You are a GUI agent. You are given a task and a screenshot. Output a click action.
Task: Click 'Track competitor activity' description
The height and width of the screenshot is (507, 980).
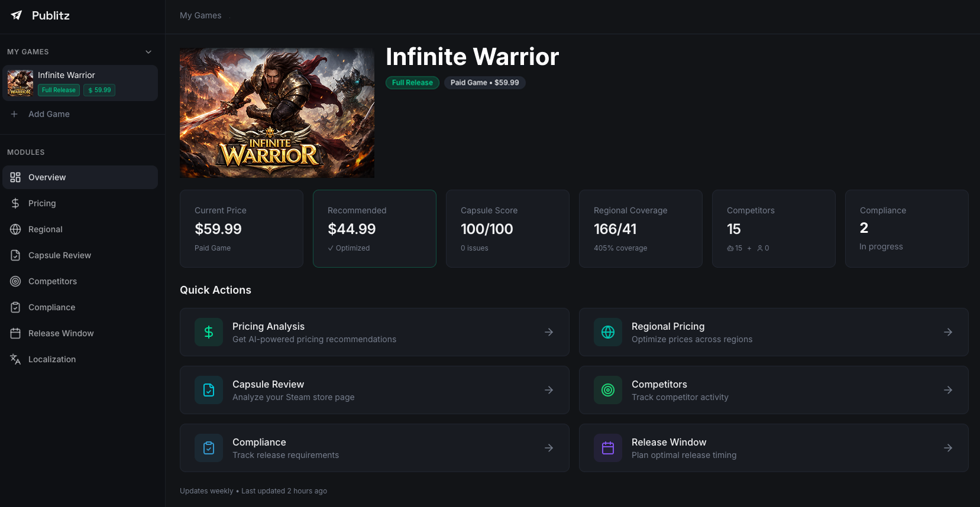click(680, 397)
